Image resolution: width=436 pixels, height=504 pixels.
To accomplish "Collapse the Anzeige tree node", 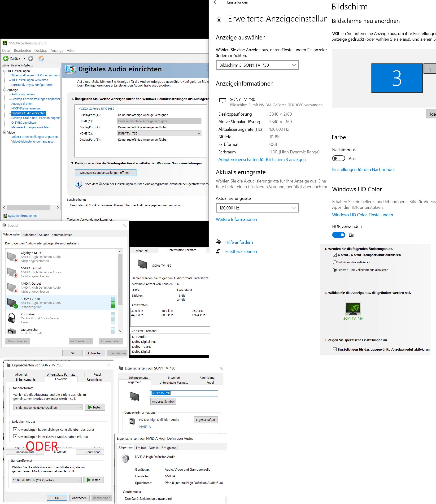I will coord(5,90).
